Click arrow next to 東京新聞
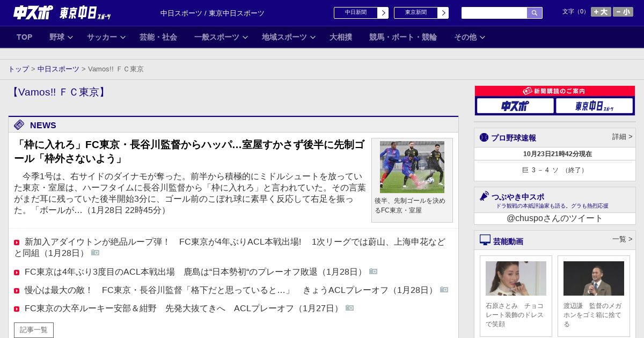Image resolution: width=644 pixels, height=338 pixels. pyautogui.click(x=443, y=13)
